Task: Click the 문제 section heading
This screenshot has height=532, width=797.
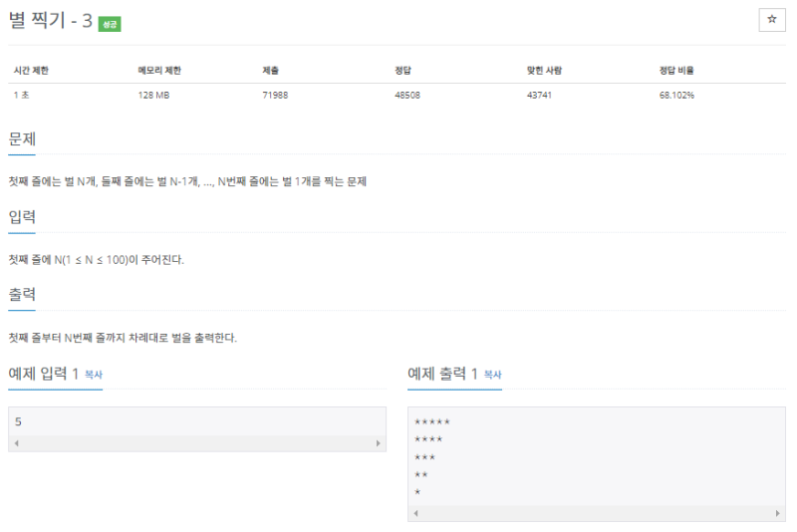Action: 22,138
